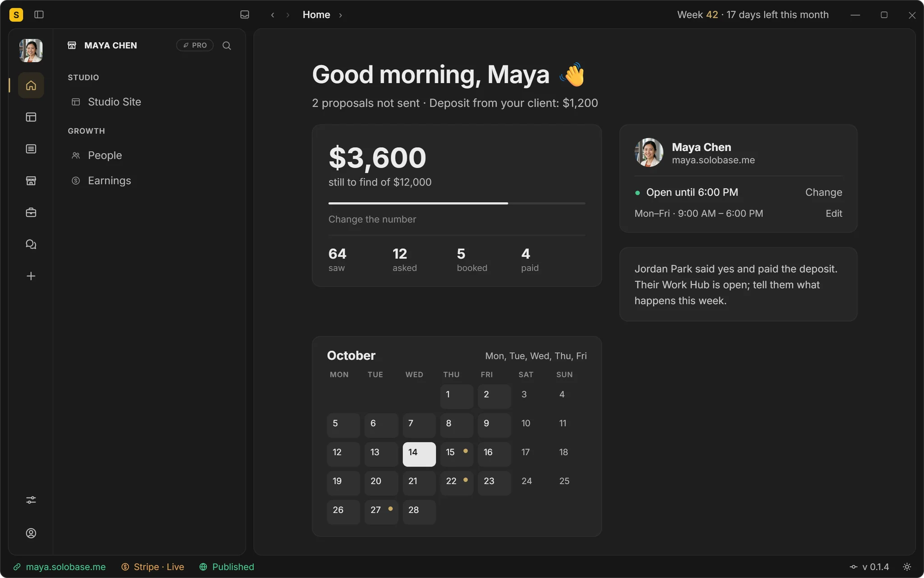Click the PRO badge
The width and height of the screenshot is (924, 578).
(195, 45)
